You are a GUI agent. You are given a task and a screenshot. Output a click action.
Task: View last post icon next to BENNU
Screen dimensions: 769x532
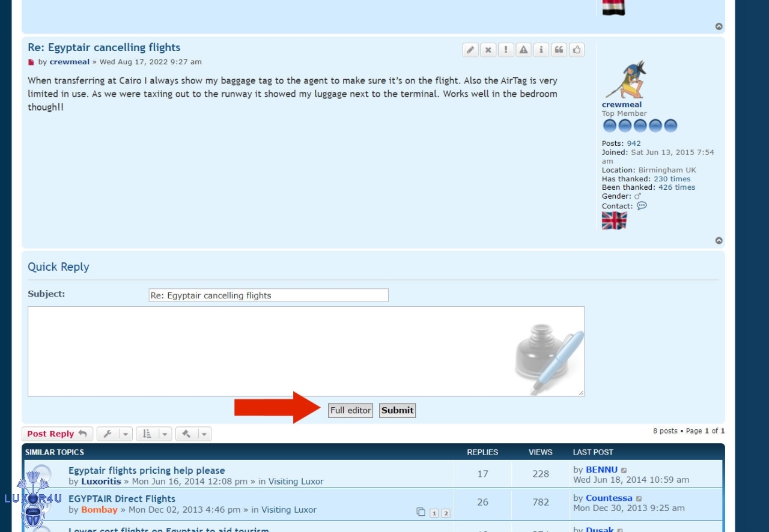[x=624, y=470]
